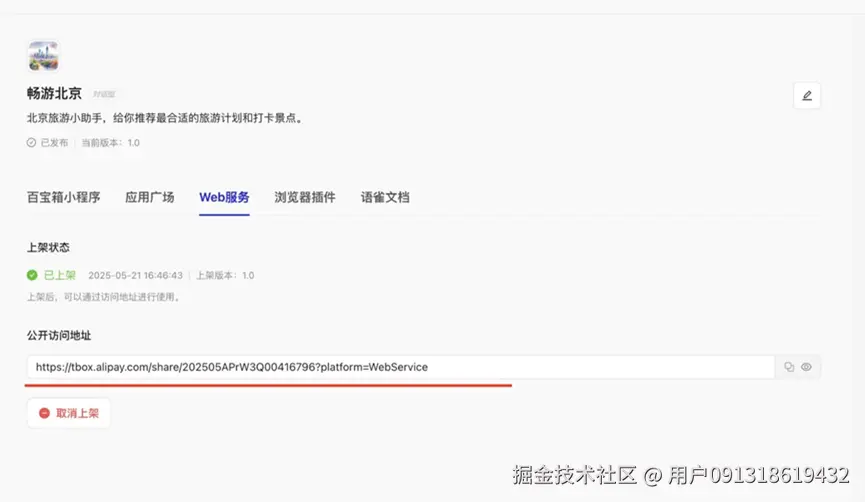Click the public access URL field
The height and width of the screenshot is (502, 865).
pos(401,367)
